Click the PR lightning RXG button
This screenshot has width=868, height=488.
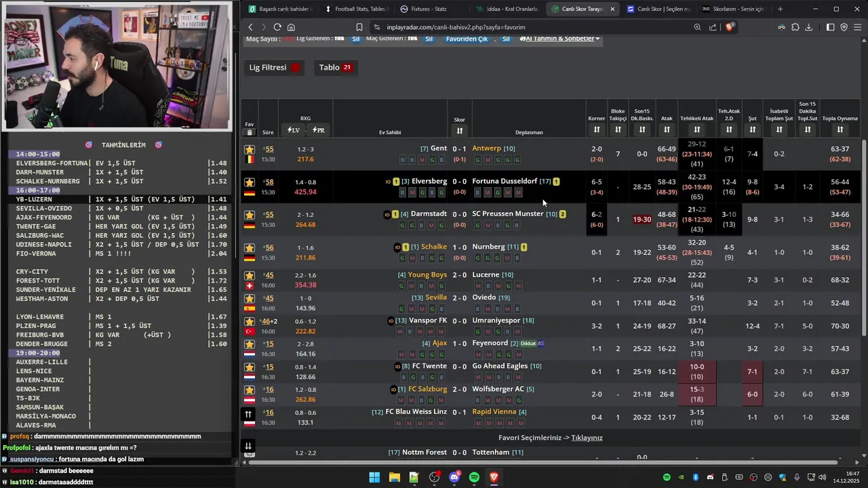pos(317,130)
